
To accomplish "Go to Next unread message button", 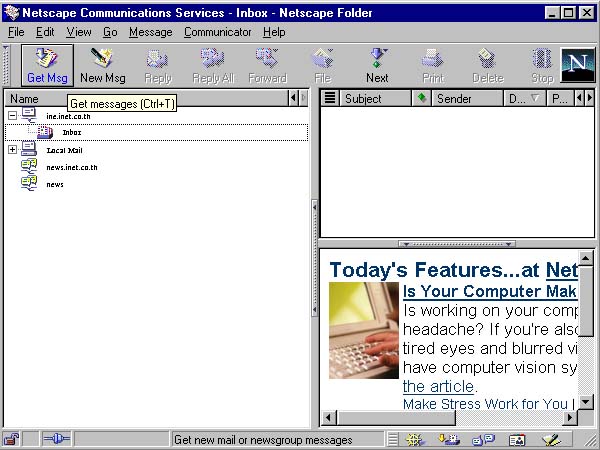I will pos(377,65).
